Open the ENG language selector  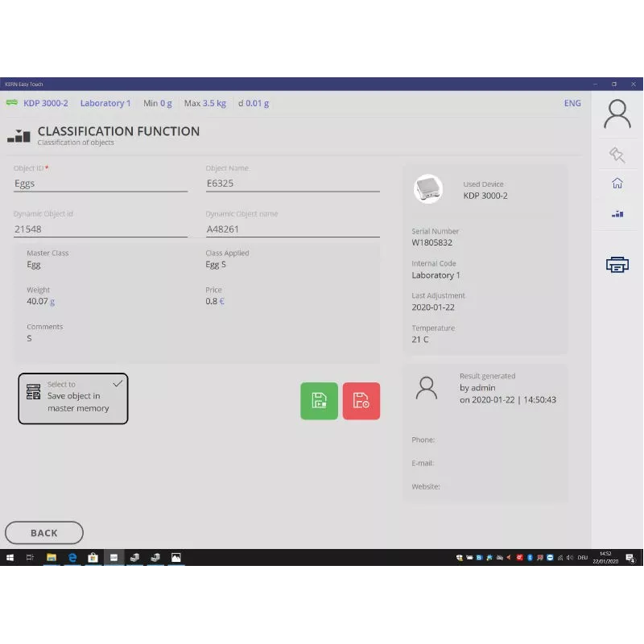[572, 103]
